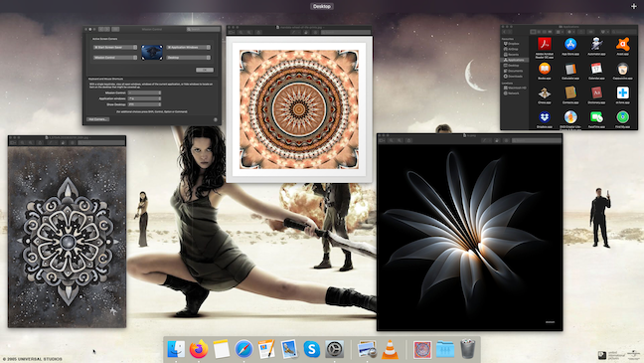Open the Calculator app icon
Viewport: 644px width, 363px height.
(570, 69)
